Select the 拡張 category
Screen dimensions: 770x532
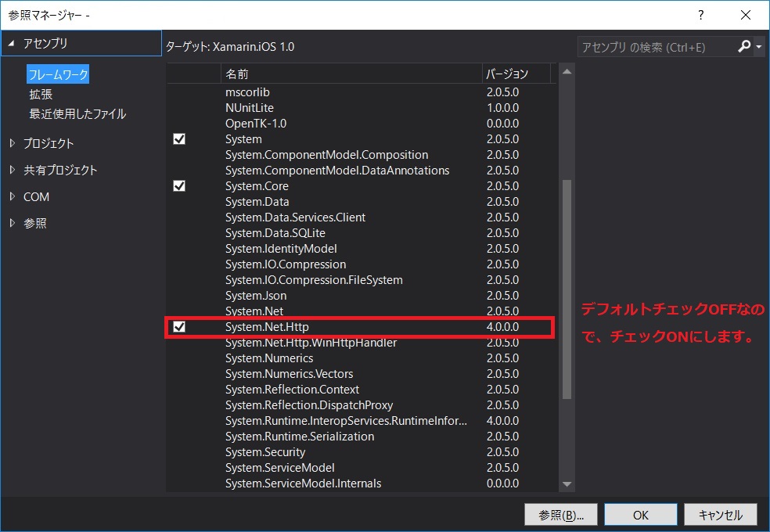41,94
